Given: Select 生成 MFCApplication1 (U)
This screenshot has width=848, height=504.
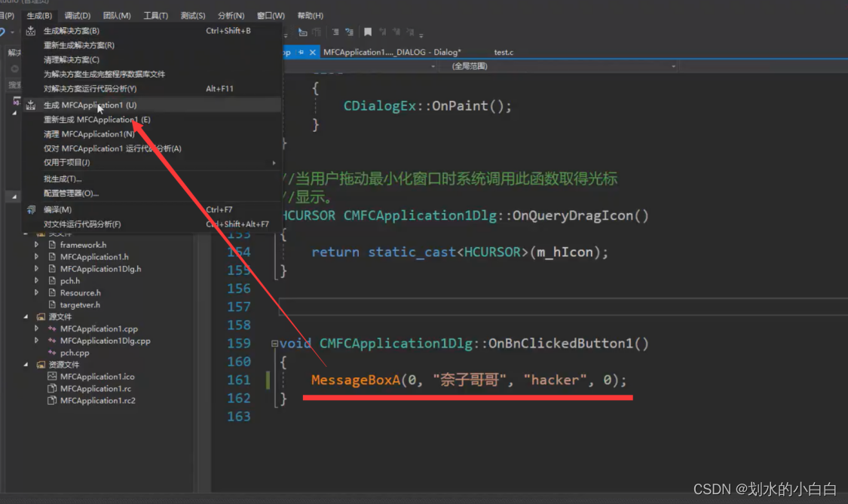Looking at the screenshot, I should click(152, 105).
